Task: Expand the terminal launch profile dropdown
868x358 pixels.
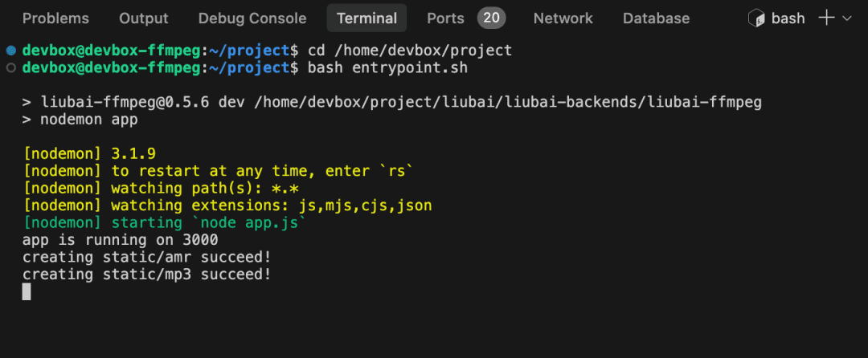Action: pyautogui.click(x=846, y=18)
